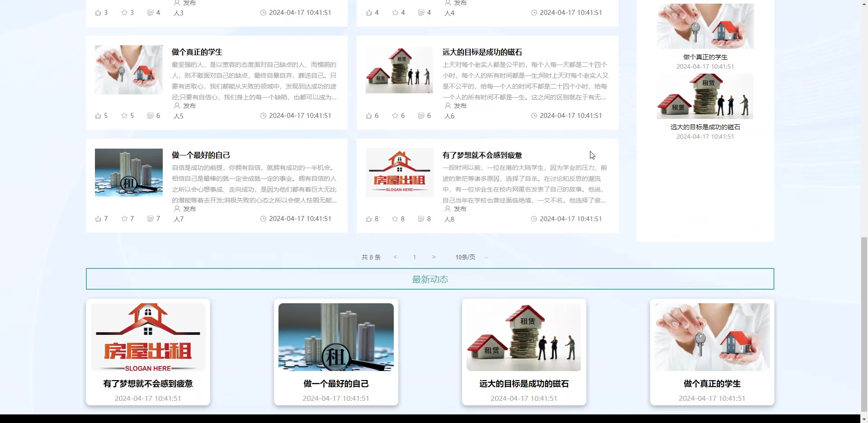868x423 pixels.
Task: View comments on 远大的目标是成功的磁石
Action: [421, 116]
